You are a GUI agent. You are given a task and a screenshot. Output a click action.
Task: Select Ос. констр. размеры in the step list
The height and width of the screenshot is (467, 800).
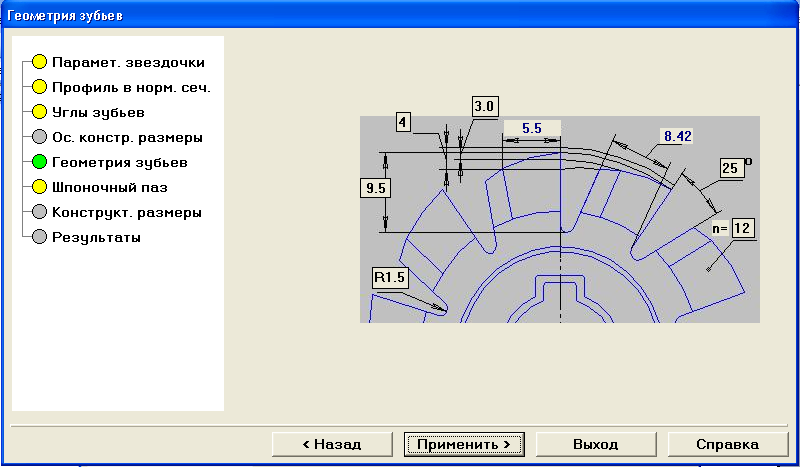pos(128,137)
